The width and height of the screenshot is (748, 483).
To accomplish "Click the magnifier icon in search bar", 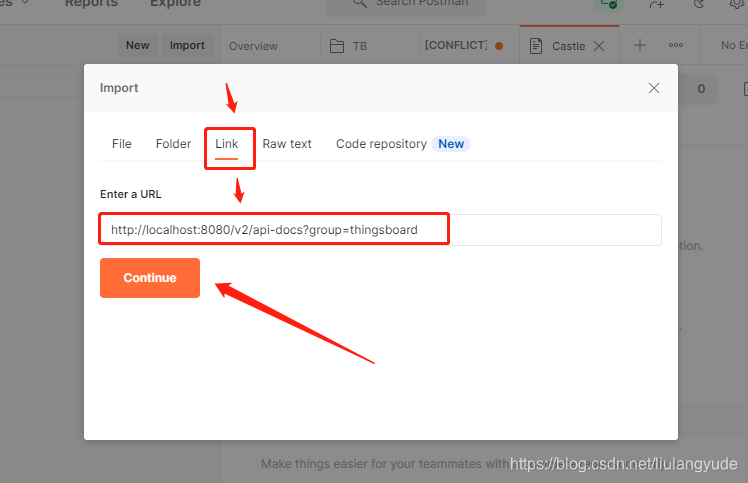I will coord(360,3).
